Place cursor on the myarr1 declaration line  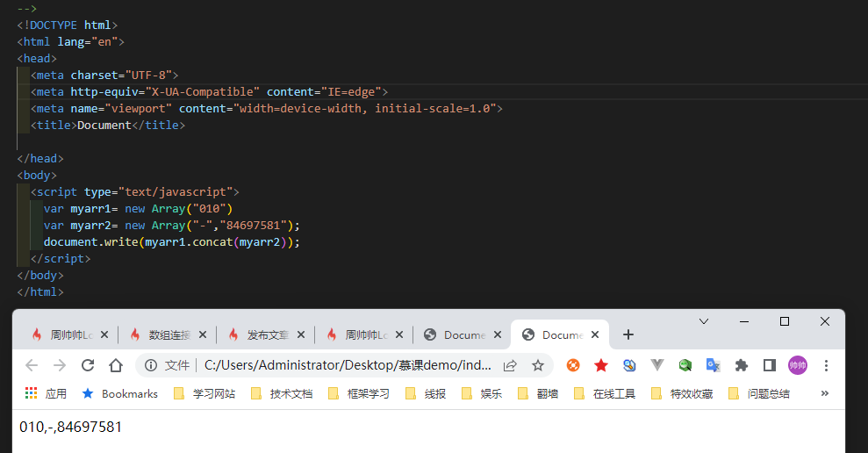pyautogui.click(x=138, y=209)
